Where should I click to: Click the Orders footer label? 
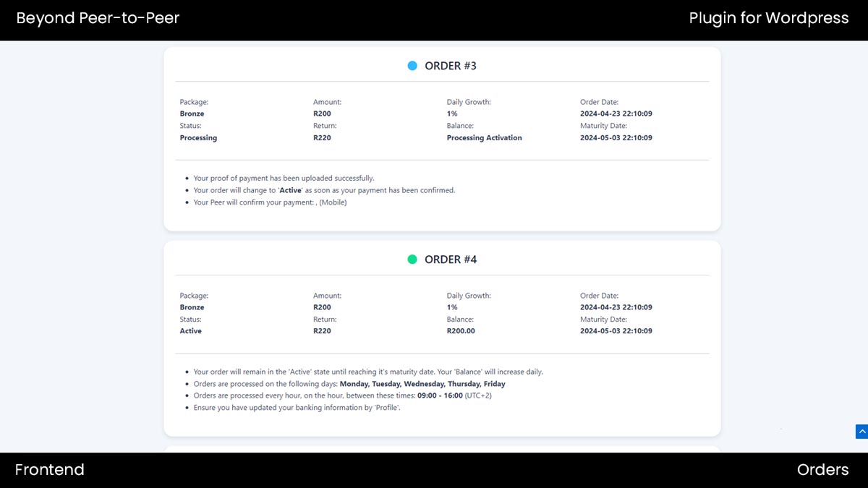point(822,469)
